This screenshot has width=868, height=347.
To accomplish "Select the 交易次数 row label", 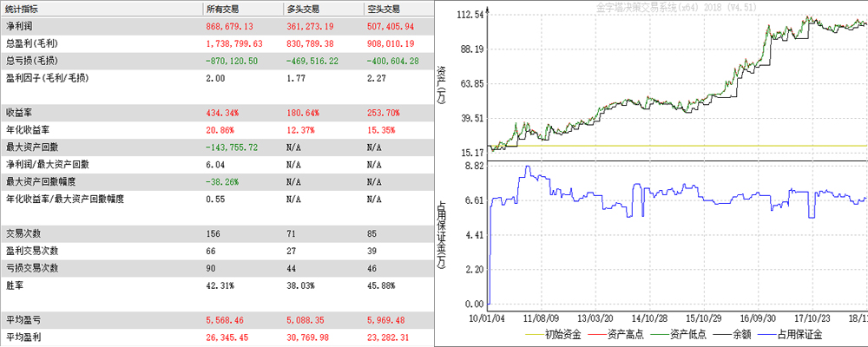I will tap(24, 232).
